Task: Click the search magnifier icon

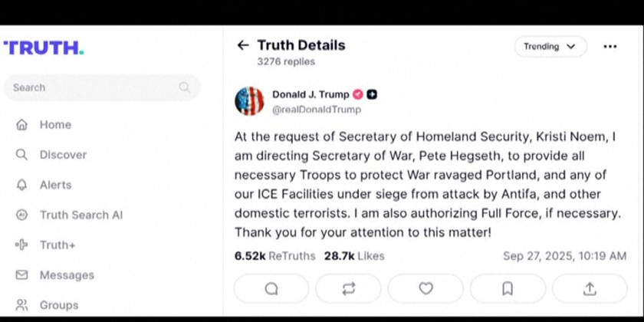Action: pyautogui.click(x=185, y=87)
